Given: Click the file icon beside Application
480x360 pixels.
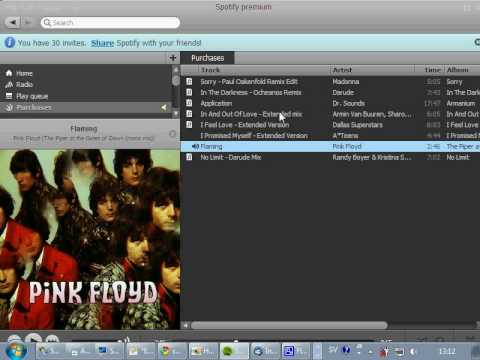Looking at the screenshot, I should pos(189,103).
